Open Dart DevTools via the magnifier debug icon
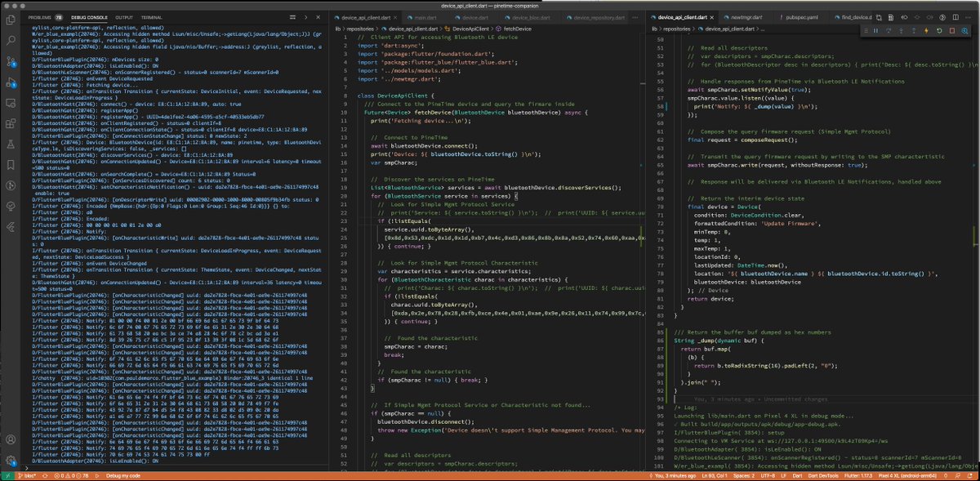This screenshot has height=481, width=980. [964, 30]
